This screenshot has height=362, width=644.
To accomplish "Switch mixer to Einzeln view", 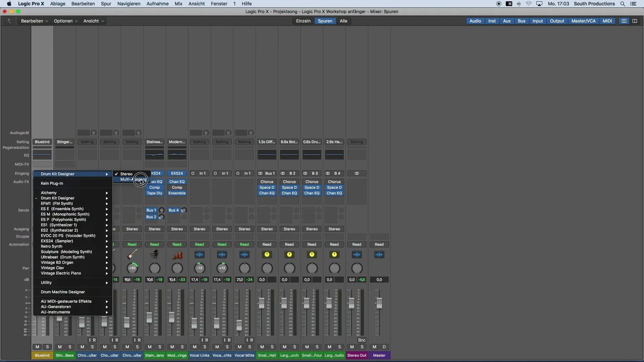I will coord(303,21).
